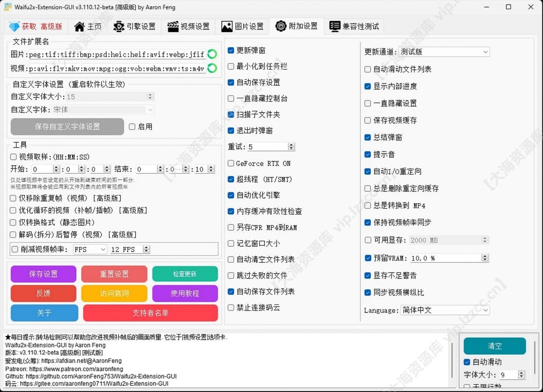
Task: Select the 图片设置 tab
Action: (x=242, y=26)
